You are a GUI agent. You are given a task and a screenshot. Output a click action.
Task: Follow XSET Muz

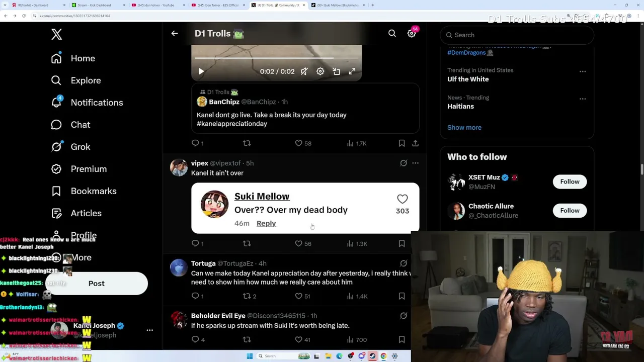[x=570, y=182]
